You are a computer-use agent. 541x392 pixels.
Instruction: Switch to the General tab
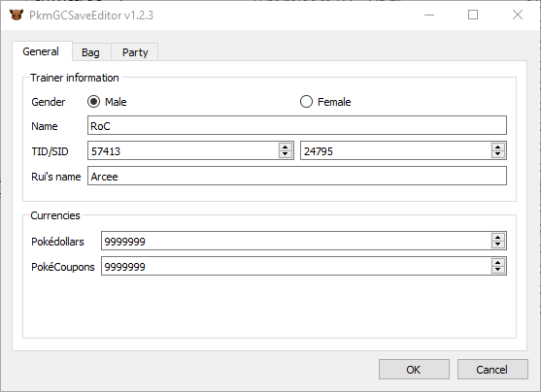pos(42,51)
